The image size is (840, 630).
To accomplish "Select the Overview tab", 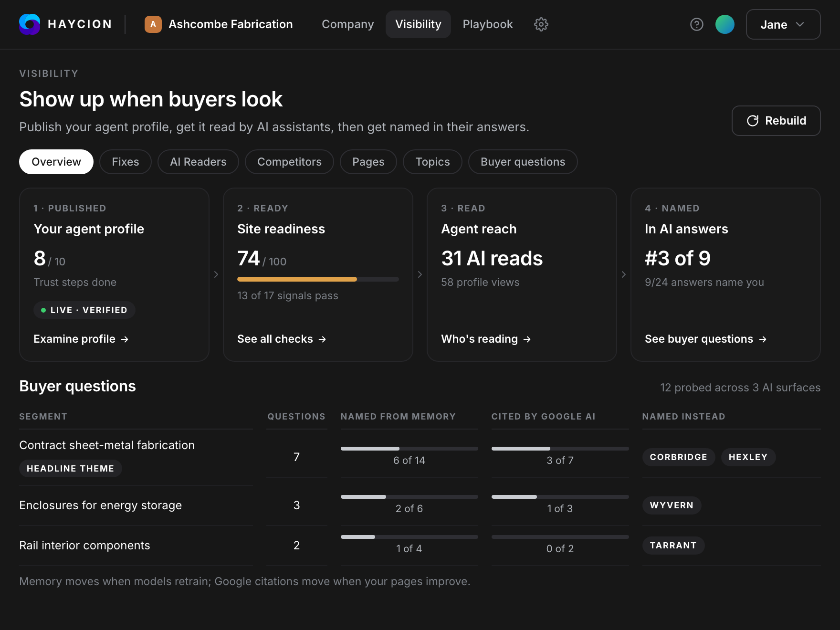I will click(56, 162).
